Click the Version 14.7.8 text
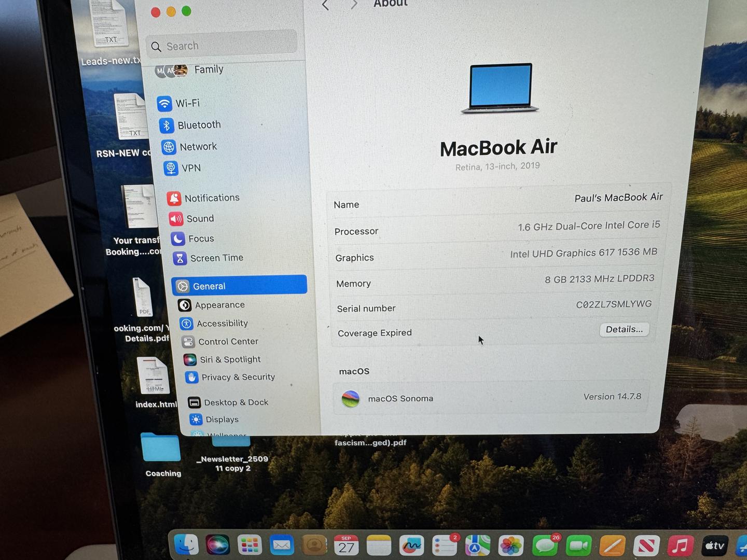Screen dimensions: 747x560 pyautogui.click(x=612, y=397)
